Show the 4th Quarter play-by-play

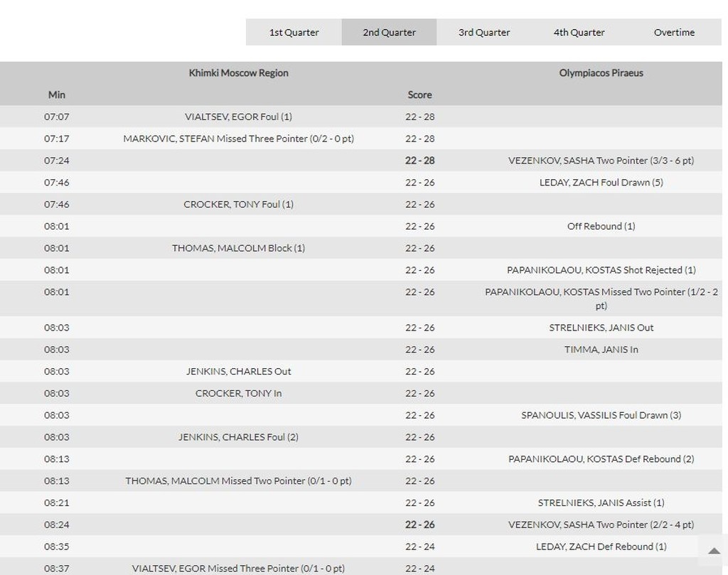(579, 32)
